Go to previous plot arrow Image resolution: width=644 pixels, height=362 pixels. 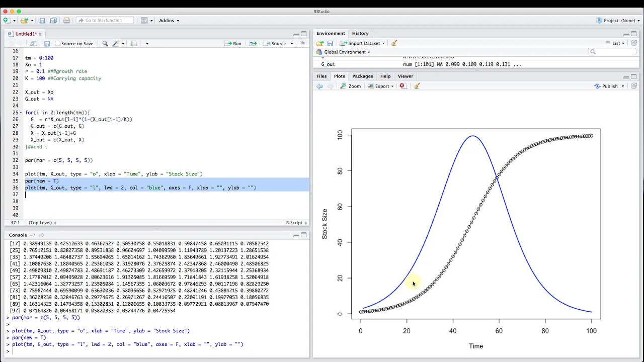coord(319,86)
